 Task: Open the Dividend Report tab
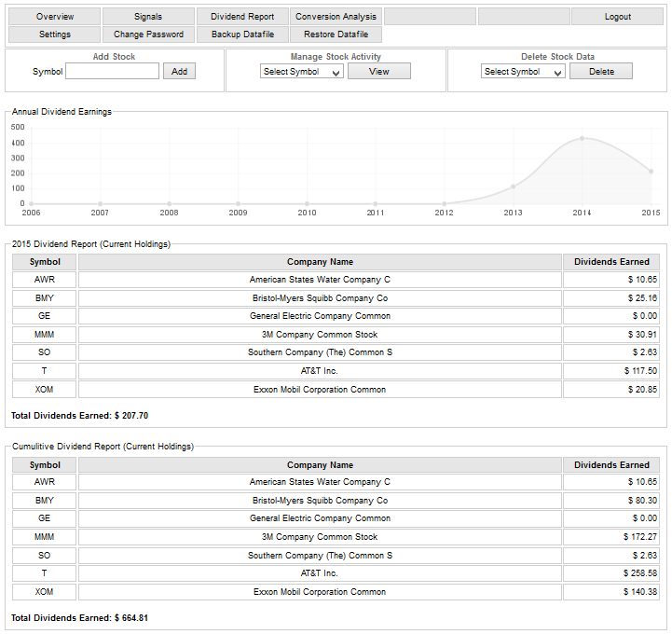coord(242,16)
